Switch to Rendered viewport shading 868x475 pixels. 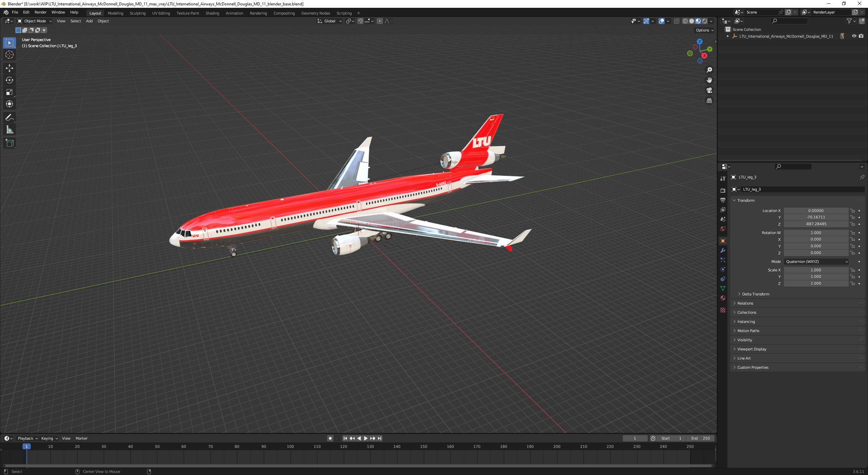[705, 21]
